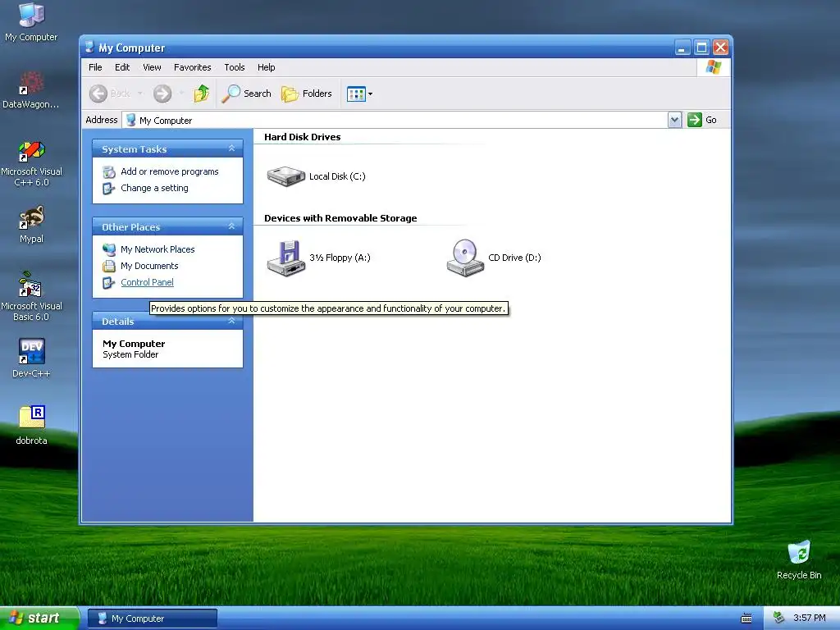Image resolution: width=840 pixels, height=630 pixels.
Task: Click the Forward navigation arrow
Action: coord(162,94)
